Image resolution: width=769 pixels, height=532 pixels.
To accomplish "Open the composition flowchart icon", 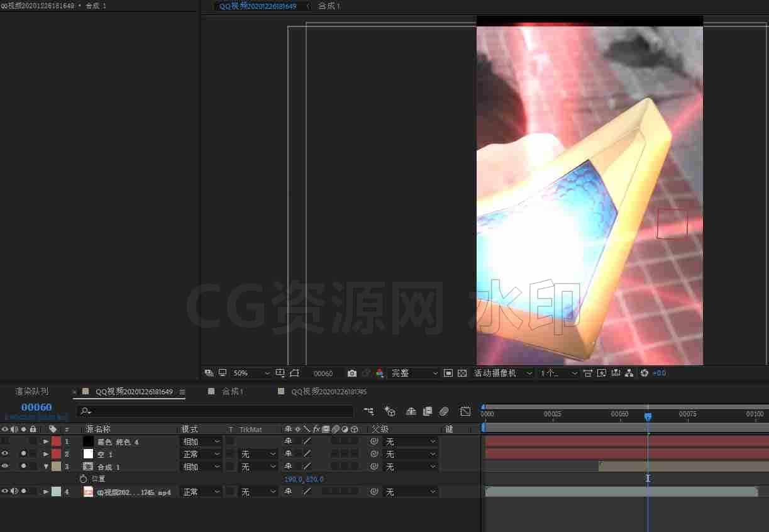I will point(629,373).
